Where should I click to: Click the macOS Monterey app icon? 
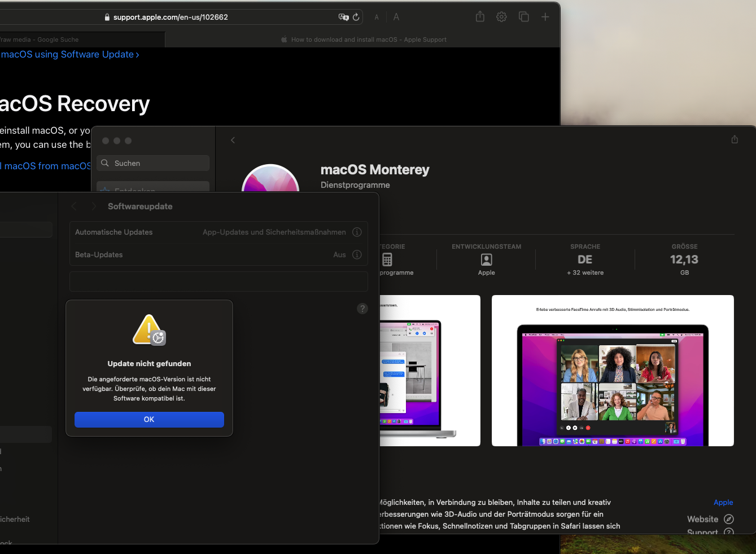[x=270, y=178]
